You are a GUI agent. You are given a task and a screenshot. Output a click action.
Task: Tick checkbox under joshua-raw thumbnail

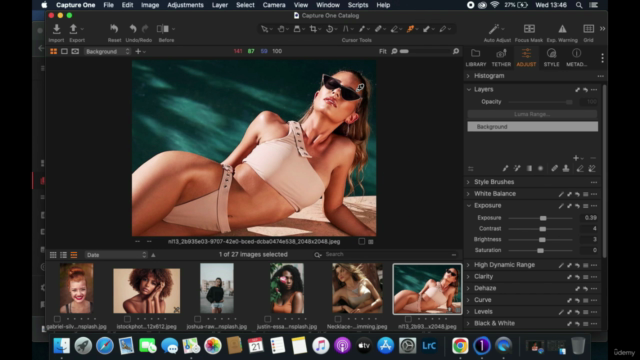(x=198, y=319)
